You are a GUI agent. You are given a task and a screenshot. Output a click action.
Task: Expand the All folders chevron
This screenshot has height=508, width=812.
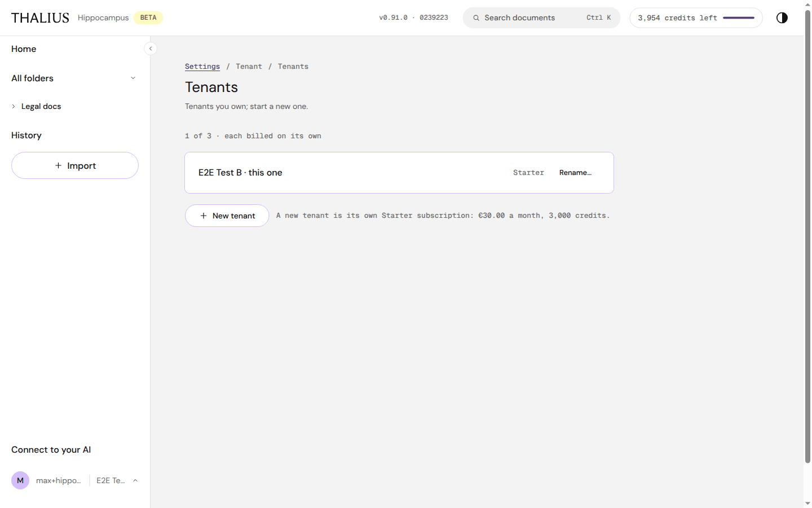[x=133, y=78]
